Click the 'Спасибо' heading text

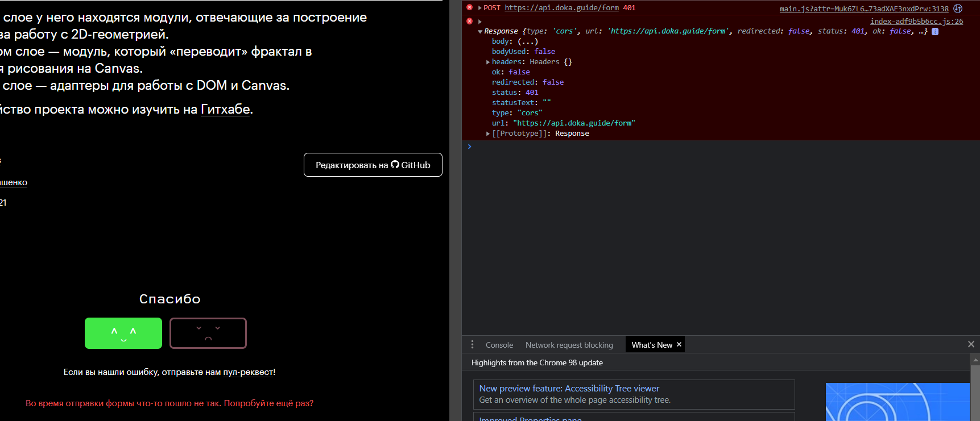[169, 299]
